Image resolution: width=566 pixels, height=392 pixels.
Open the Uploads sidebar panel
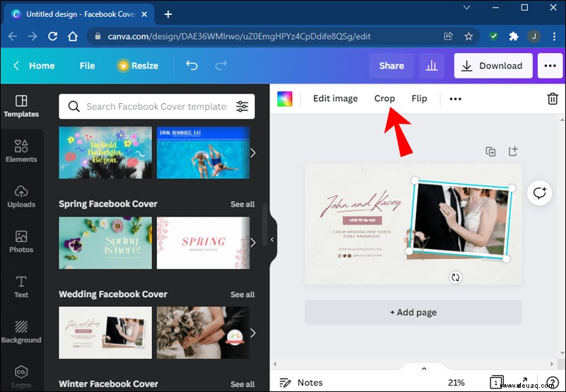pos(21,197)
